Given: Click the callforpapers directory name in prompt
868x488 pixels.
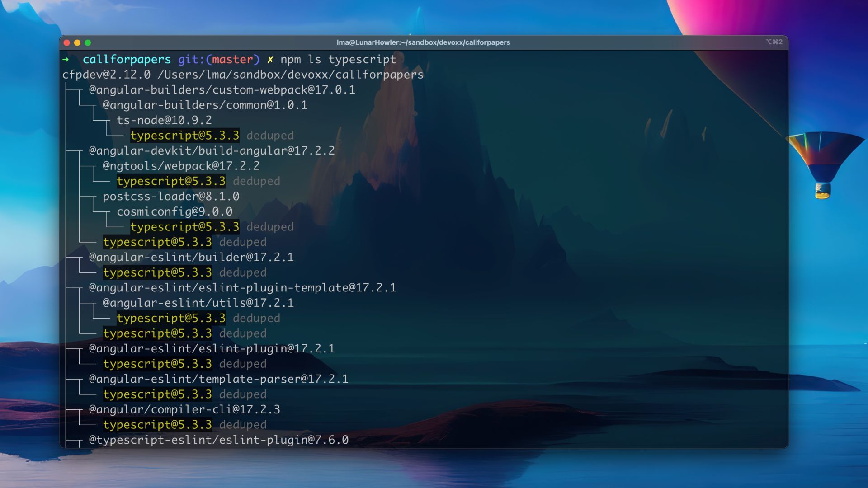Looking at the screenshot, I should [127, 60].
